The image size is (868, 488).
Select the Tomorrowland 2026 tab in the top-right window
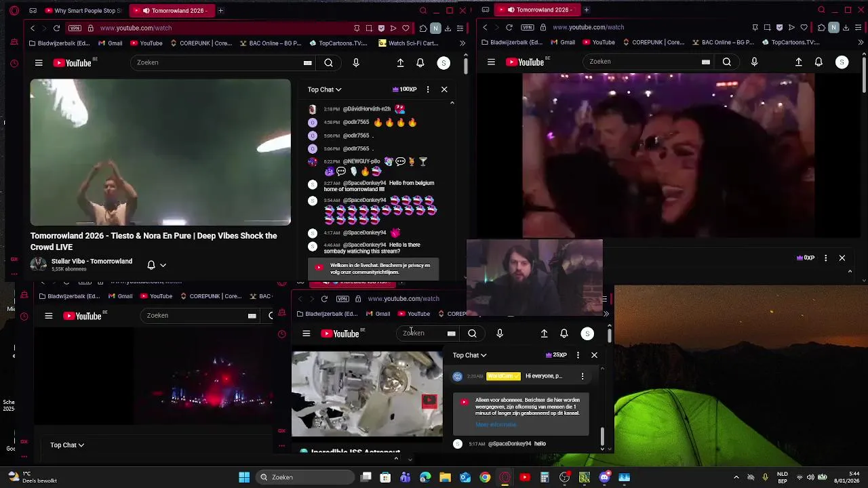(538, 10)
